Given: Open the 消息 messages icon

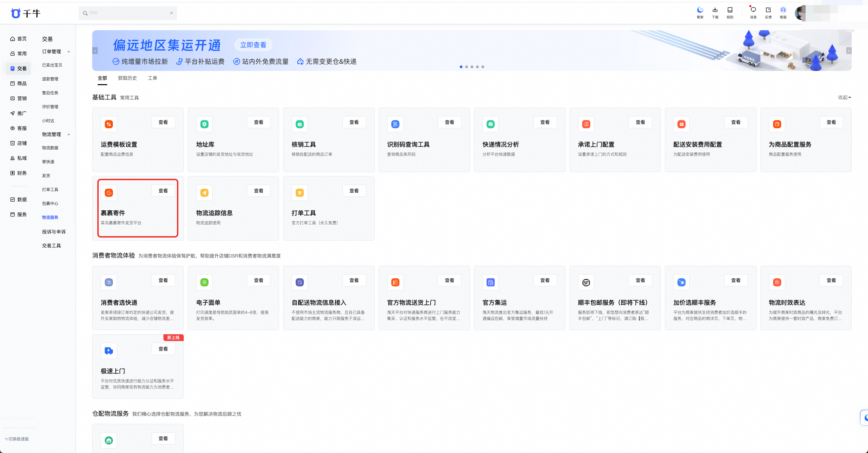Looking at the screenshot, I should [x=753, y=12].
